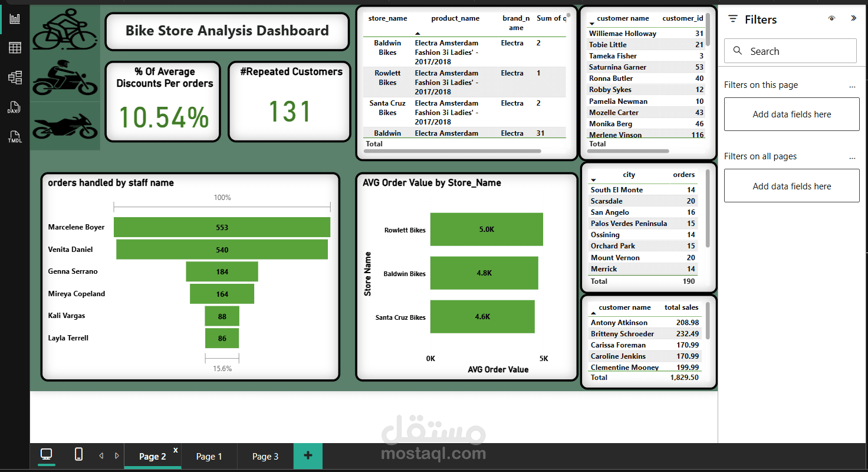This screenshot has height=472, width=868.
Task: Select the 10.54% discount card
Action: click(x=163, y=101)
